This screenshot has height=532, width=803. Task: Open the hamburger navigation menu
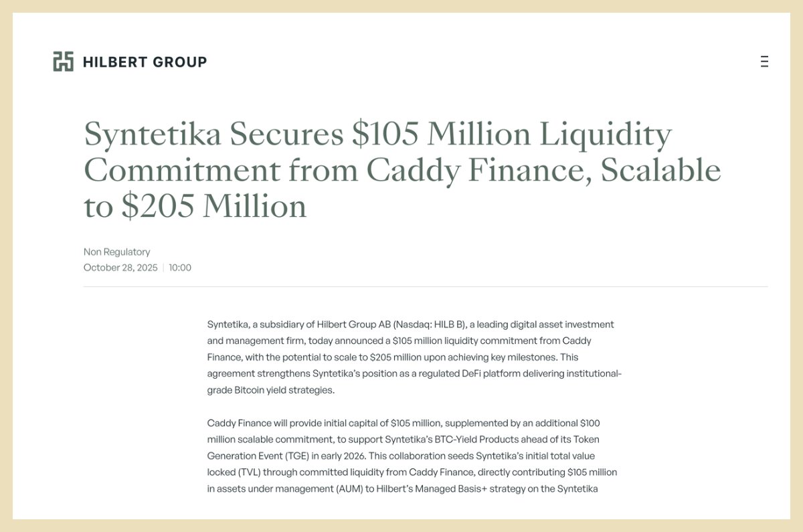[x=764, y=62]
